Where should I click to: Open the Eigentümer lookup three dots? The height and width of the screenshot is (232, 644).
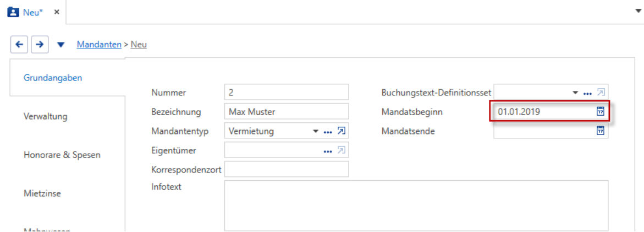[327, 151]
